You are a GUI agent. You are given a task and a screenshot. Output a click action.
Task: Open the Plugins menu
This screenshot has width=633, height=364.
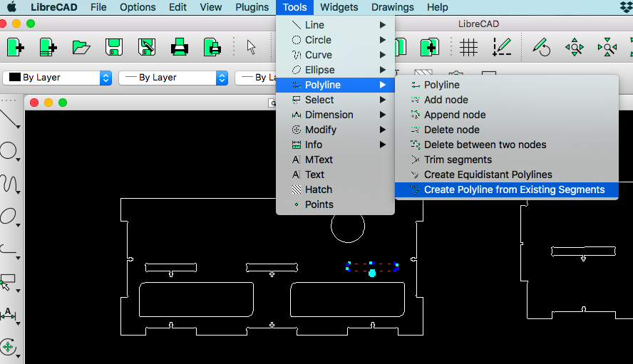point(252,7)
